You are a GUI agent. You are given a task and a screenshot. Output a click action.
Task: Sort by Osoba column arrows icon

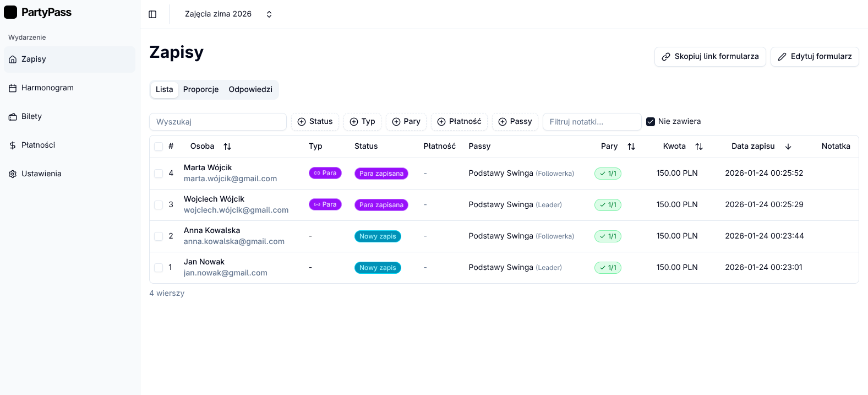click(x=227, y=147)
